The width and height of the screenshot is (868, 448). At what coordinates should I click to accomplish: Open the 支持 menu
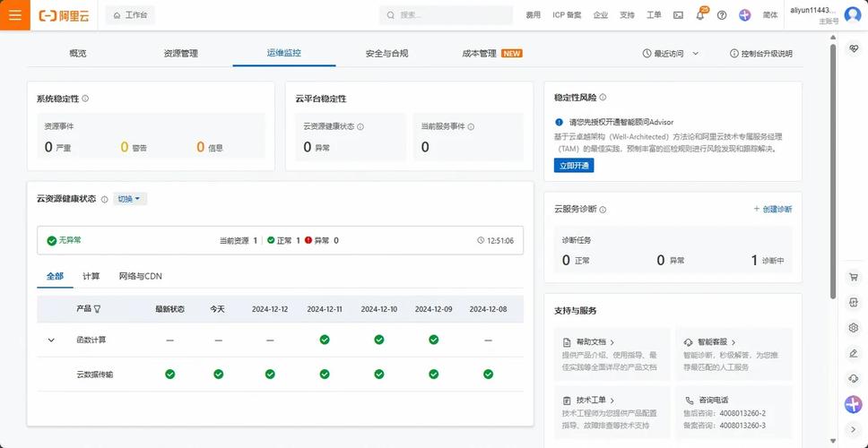627,15
